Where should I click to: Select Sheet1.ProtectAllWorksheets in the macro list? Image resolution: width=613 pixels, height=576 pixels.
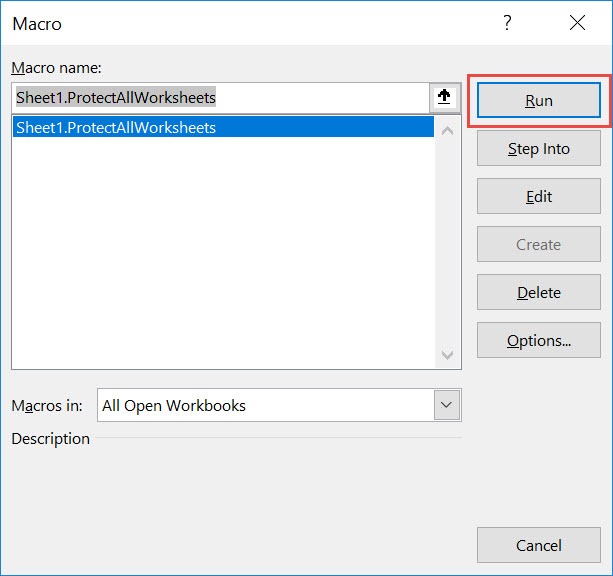[x=223, y=127]
